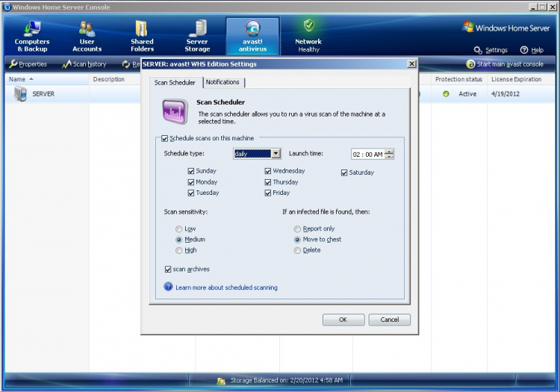Choose Move to chest option
The width and height of the screenshot is (560, 392).
point(297,240)
